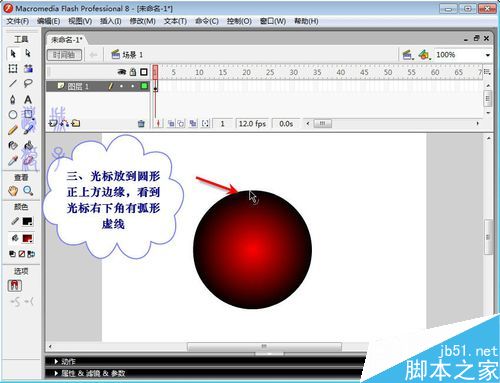Viewport: 500px width, 383px height.
Task: Activate the Rectangle tool
Action: (x=28, y=115)
